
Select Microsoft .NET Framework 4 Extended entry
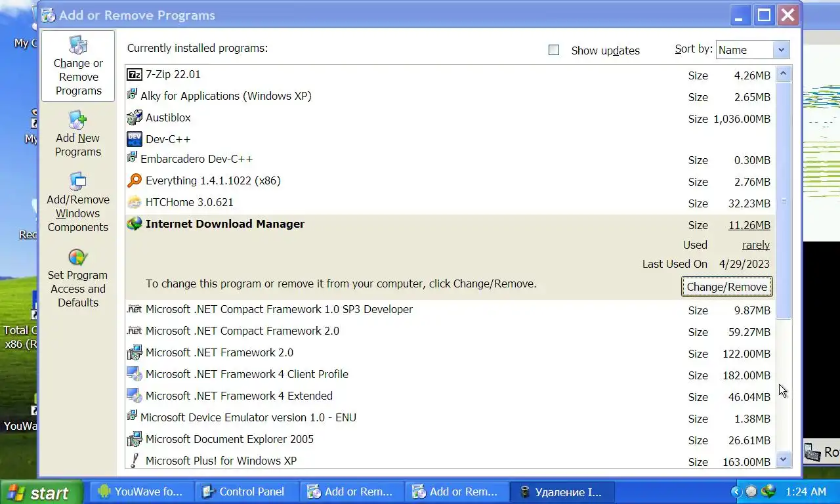[239, 396]
